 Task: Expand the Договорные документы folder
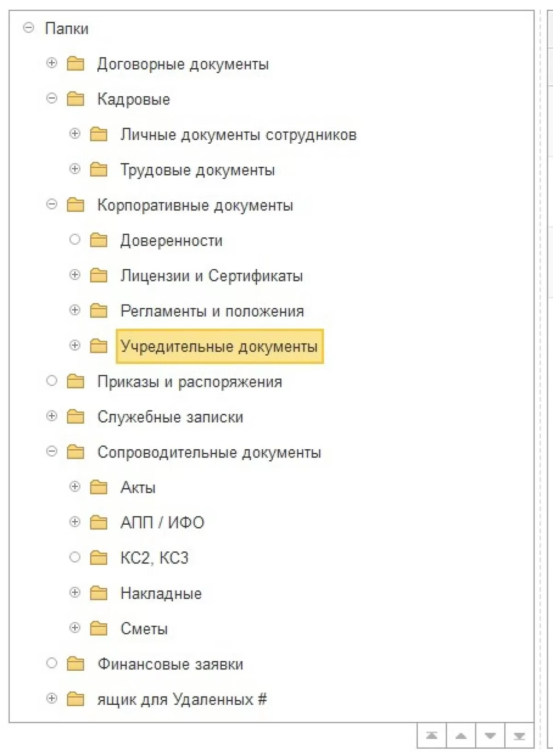[x=52, y=63]
